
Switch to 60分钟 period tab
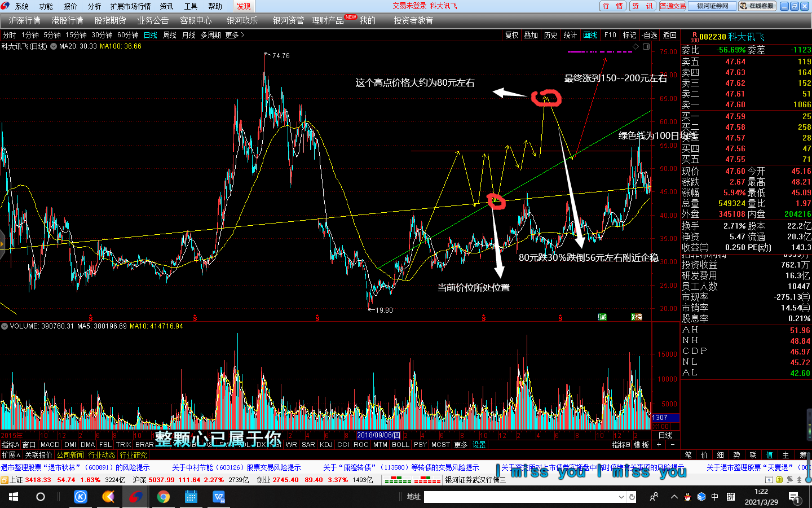[x=128, y=35]
